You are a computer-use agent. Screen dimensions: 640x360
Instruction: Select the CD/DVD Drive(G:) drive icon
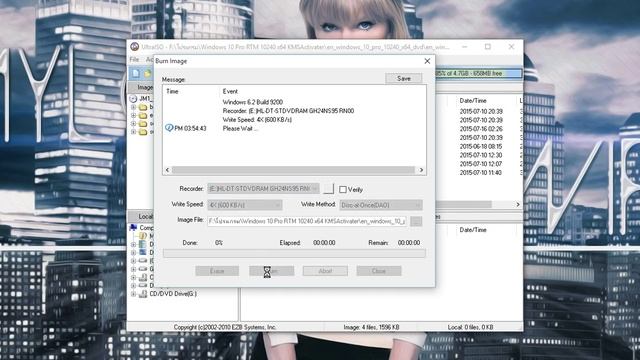pyautogui.click(x=143, y=293)
